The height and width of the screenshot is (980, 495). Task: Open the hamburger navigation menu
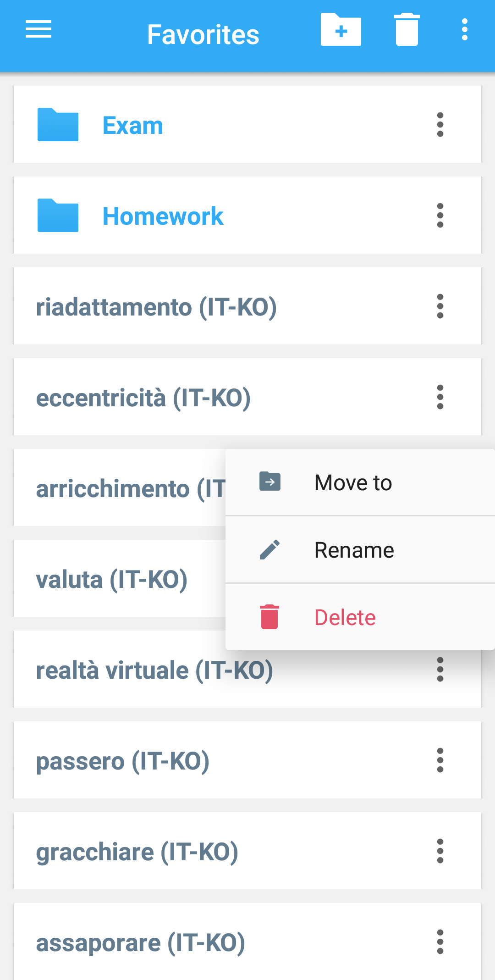tap(38, 30)
